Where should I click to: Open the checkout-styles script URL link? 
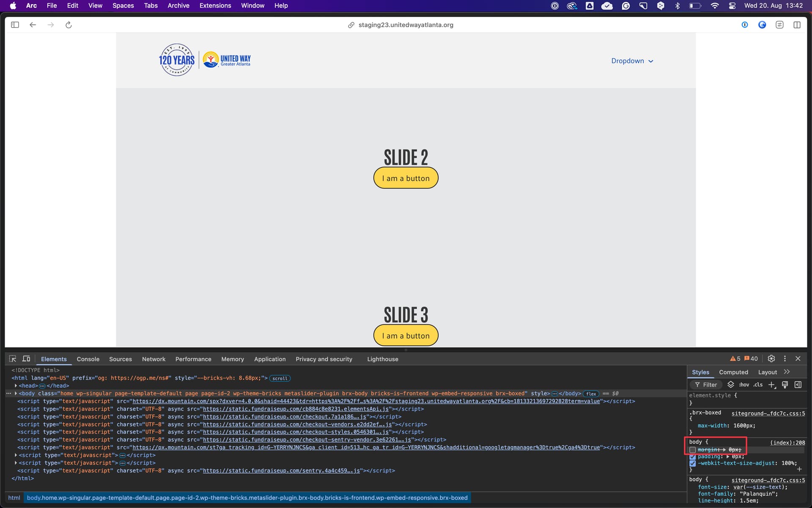coord(296,432)
